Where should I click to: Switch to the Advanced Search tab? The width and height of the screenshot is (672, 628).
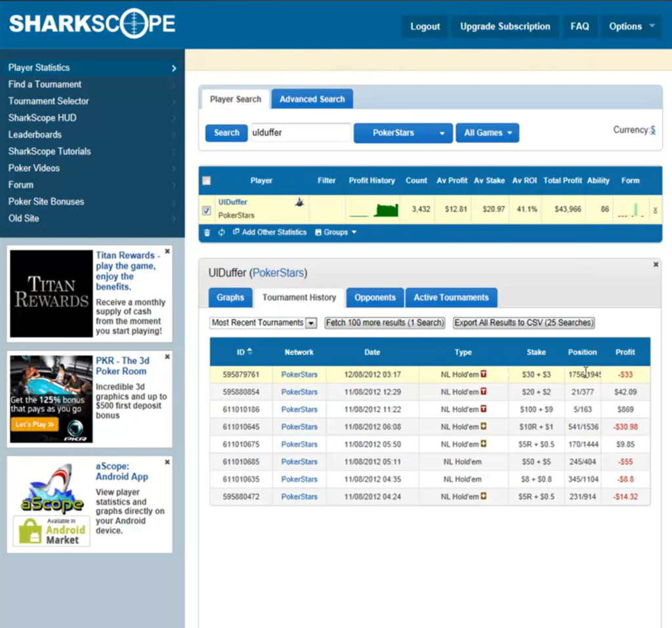pyautogui.click(x=312, y=99)
